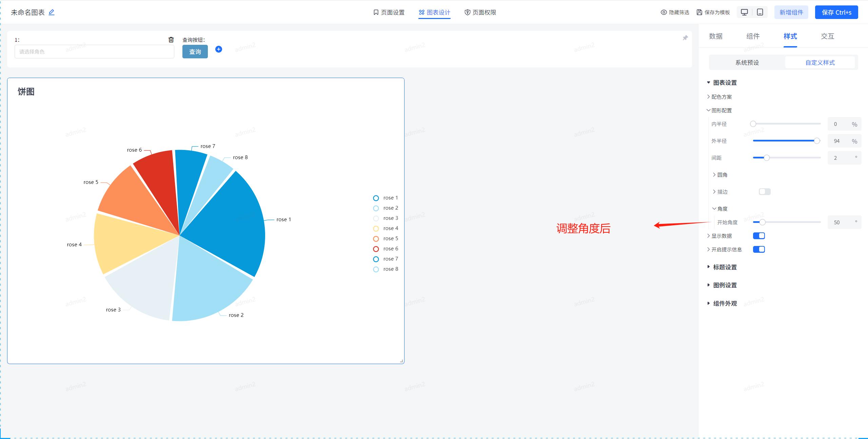The width and height of the screenshot is (868, 439).
Task: Click the chart title 饼图
Action: [x=26, y=91]
